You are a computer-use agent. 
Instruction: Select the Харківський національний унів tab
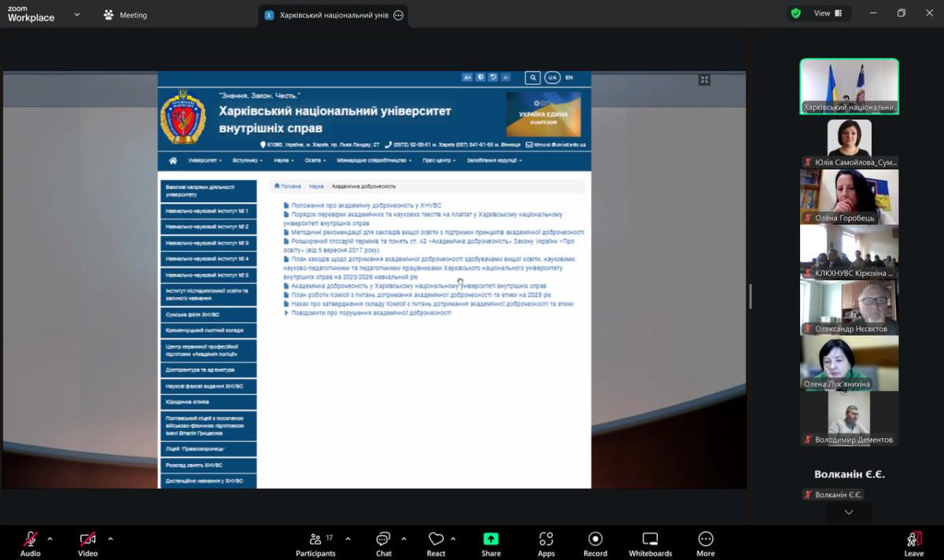pyautogui.click(x=326, y=15)
